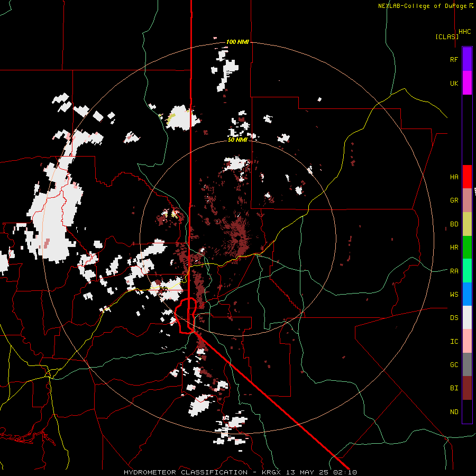The image size is (476, 476).
Task: Click the HR legend label
Action: click(x=454, y=248)
